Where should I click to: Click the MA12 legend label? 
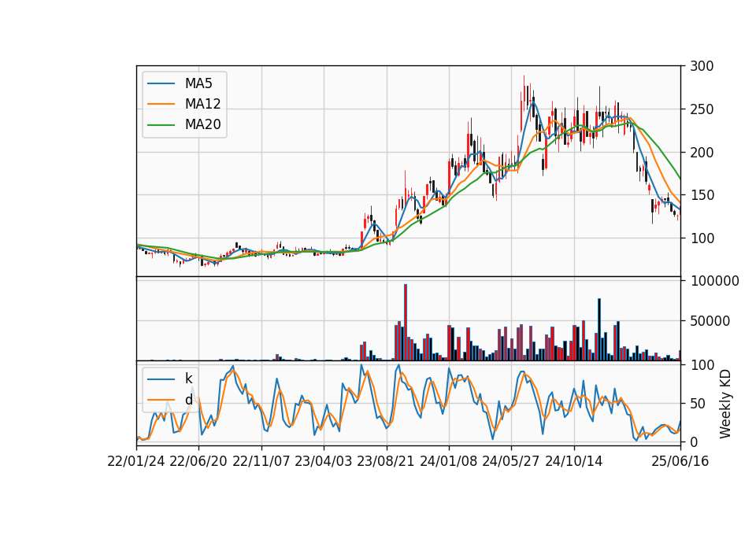coord(202,104)
